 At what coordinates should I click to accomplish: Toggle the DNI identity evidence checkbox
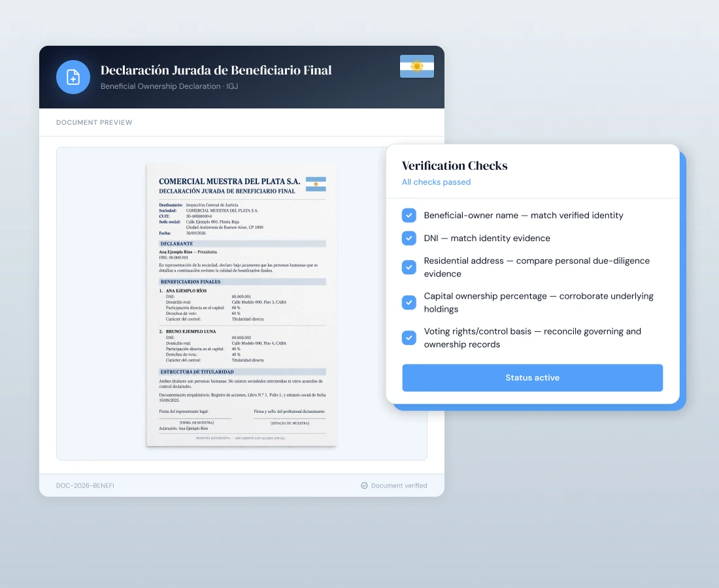click(x=409, y=238)
